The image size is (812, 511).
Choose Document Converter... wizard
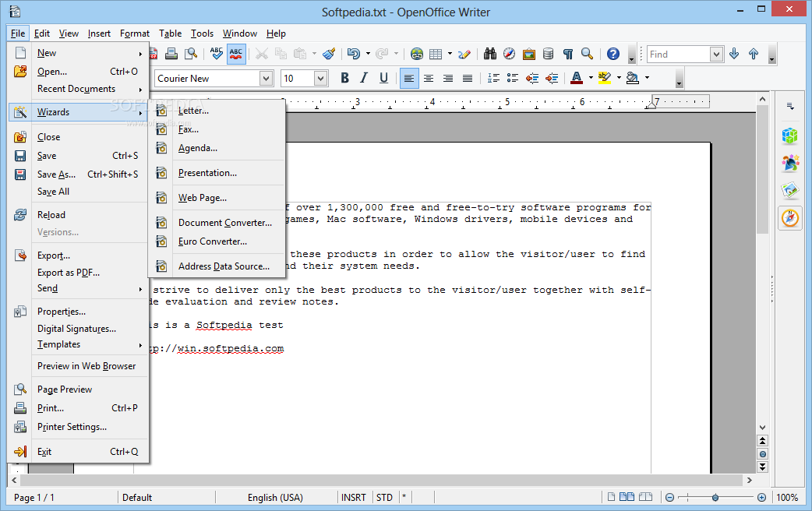[217, 223]
